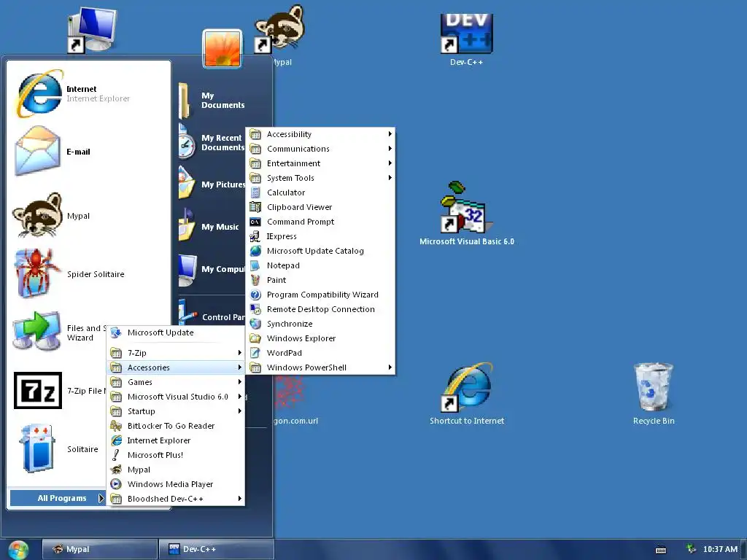Click the Notepad icon

tap(255, 265)
